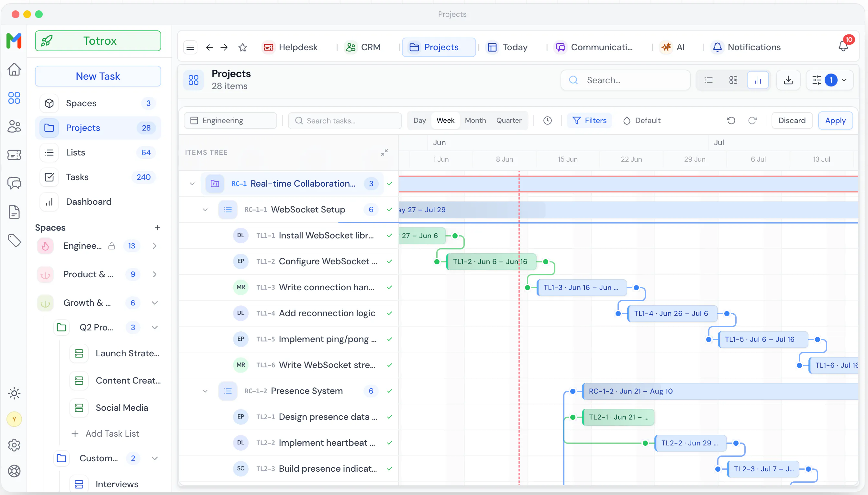
Task: Apply the timeline changes
Action: (x=835, y=121)
